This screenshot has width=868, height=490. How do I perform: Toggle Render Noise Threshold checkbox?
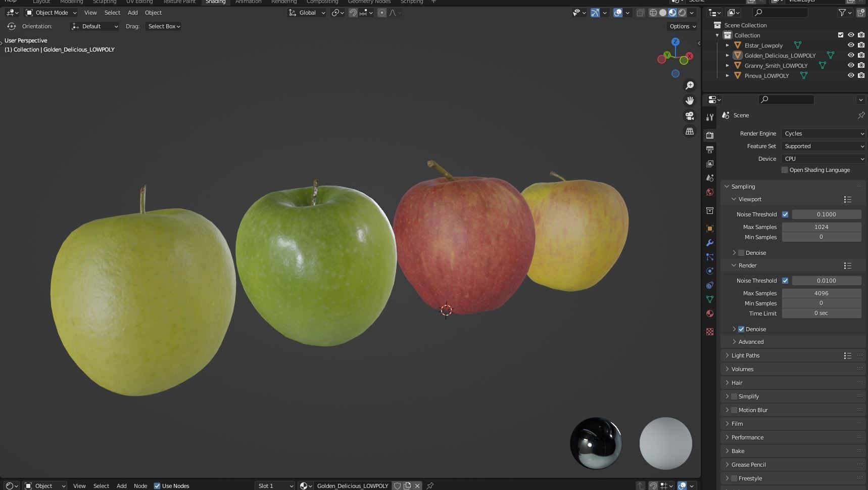(x=785, y=281)
